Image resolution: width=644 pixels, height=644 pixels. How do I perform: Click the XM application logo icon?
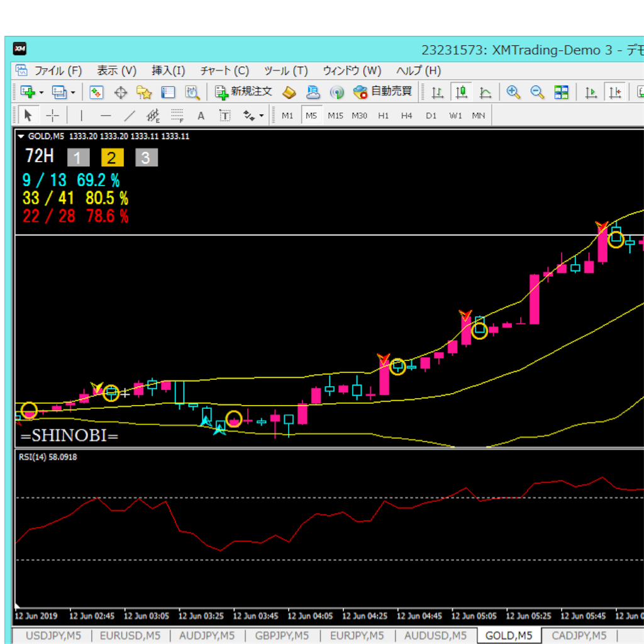tap(19, 49)
